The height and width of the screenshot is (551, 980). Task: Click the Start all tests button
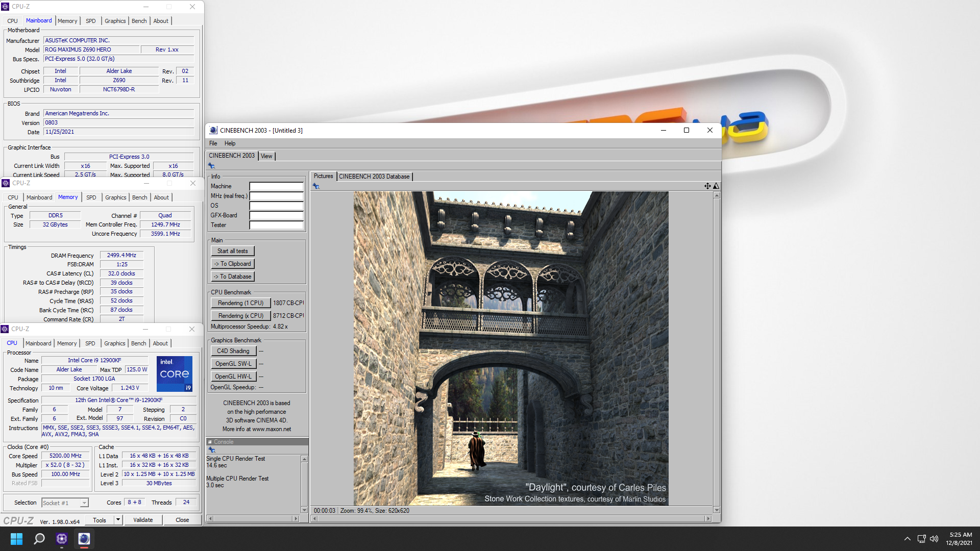tap(232, 251)
